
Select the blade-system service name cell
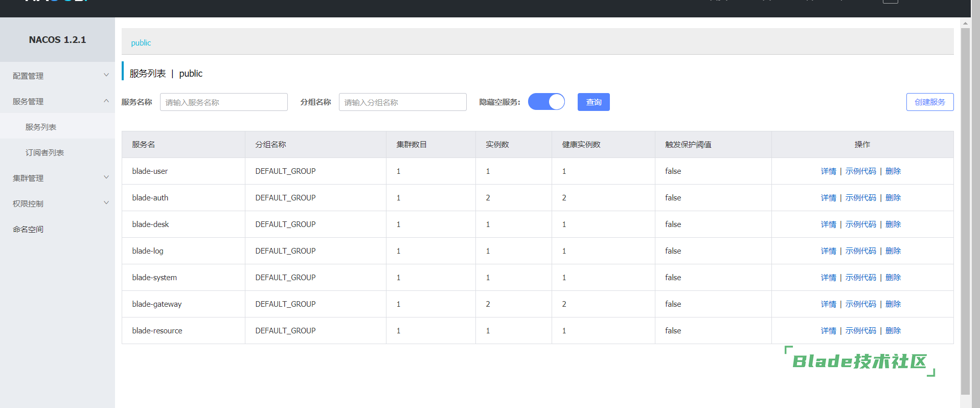click(x=184, y=278)
